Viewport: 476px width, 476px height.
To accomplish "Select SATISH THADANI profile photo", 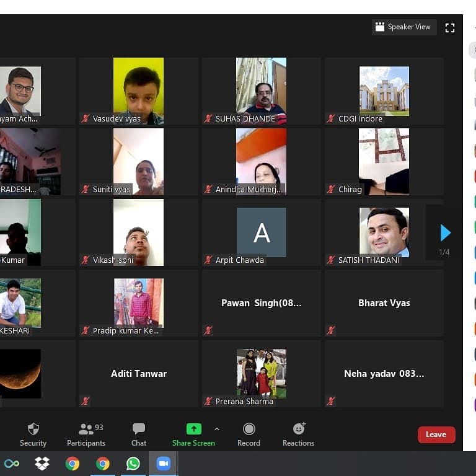I will coord(384,232).
